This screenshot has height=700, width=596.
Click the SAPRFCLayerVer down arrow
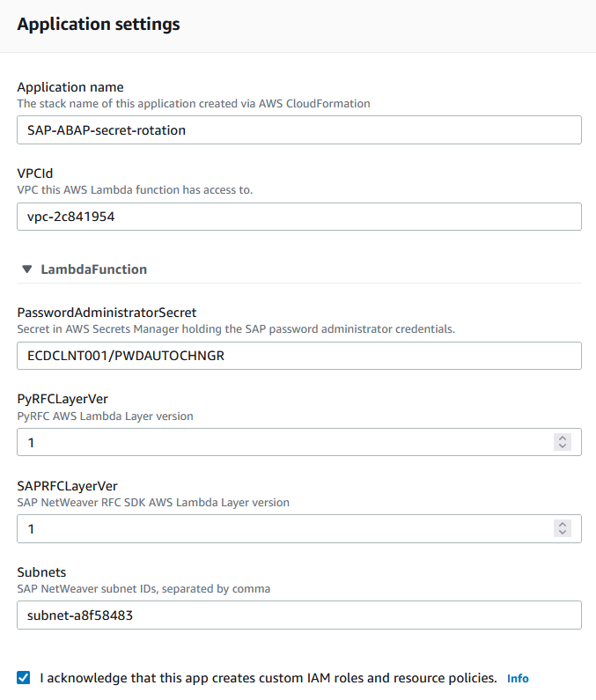pos(563,533)
